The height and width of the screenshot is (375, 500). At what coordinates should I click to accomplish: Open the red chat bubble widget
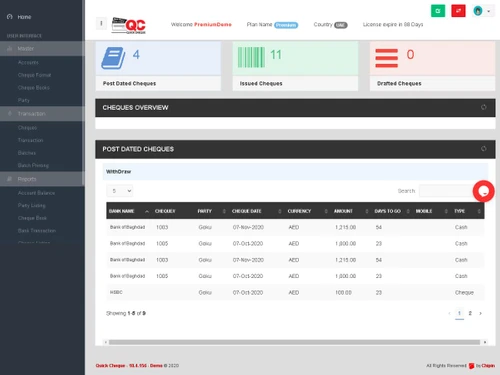(x=483, y=191)
